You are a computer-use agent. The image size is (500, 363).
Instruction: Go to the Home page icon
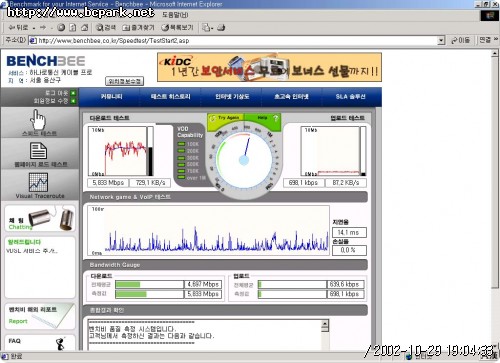tap(85, 28)
